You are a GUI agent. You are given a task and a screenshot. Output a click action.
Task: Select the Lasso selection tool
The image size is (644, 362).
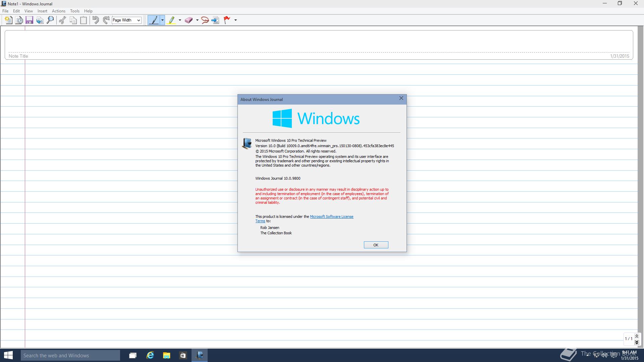(x=205, y=20)
